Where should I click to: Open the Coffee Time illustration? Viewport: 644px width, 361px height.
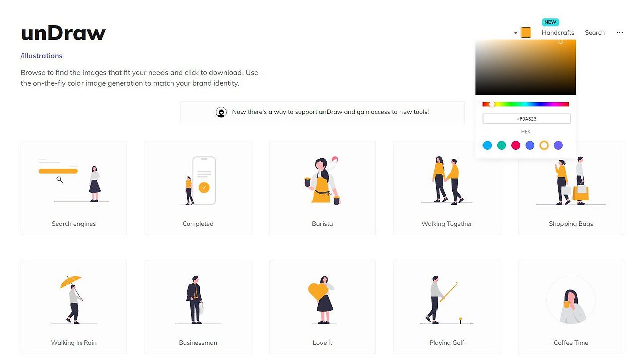tap(571, 307)
